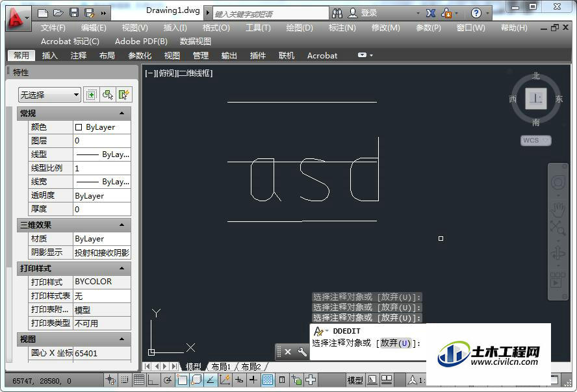The height and width of the screenshot is (392, 577).
Task: Click the Zoom Extents navigation icon
Action: (x=558, y=228)
